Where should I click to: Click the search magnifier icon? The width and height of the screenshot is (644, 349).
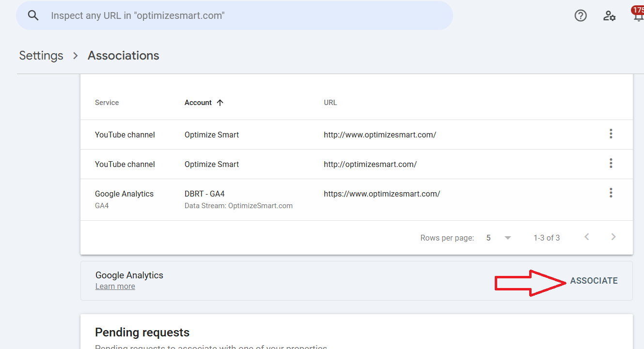click(33, 15)
